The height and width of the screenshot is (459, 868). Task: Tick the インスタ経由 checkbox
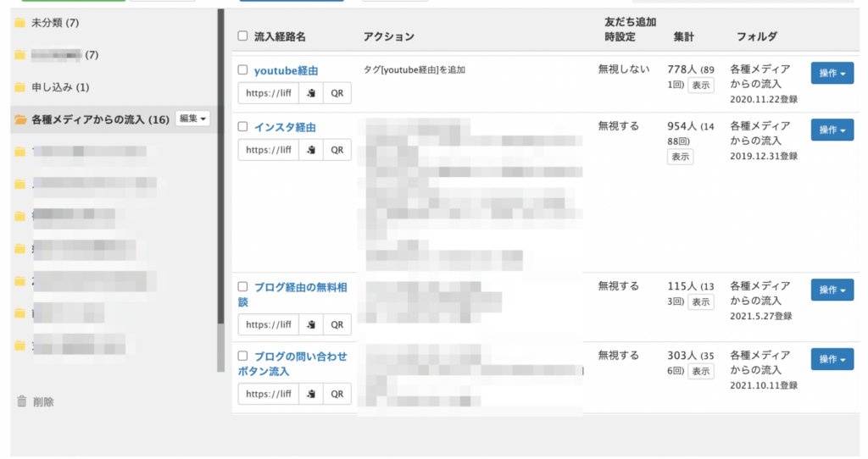pos(243,127)
